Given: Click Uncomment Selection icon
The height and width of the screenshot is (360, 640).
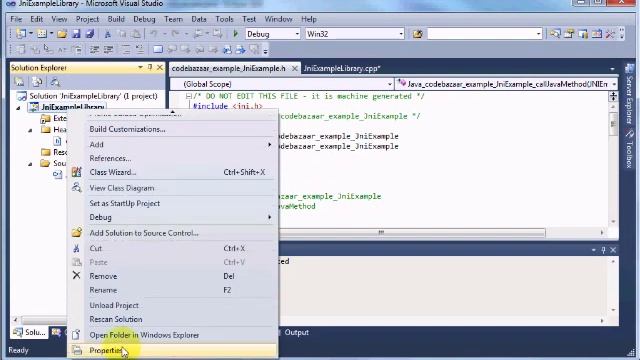Looking at the screenshot, I should (140, 50).
